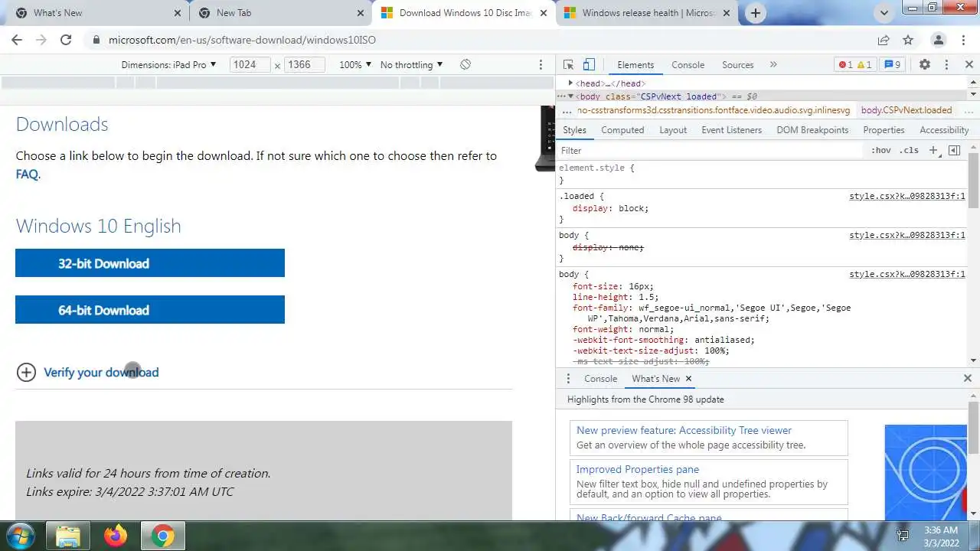Toggle element state with :hov
Viewport: 980px width, 551px height.
[881, 151]
